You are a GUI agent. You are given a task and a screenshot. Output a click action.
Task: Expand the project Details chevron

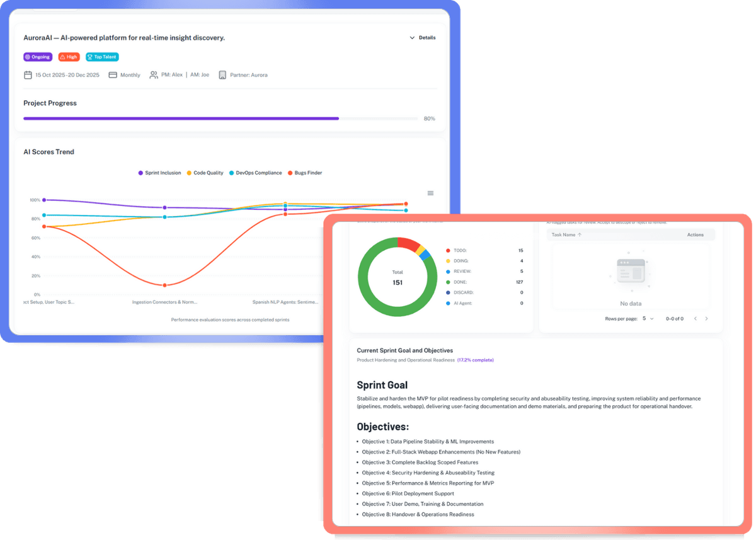coord(412,38)
